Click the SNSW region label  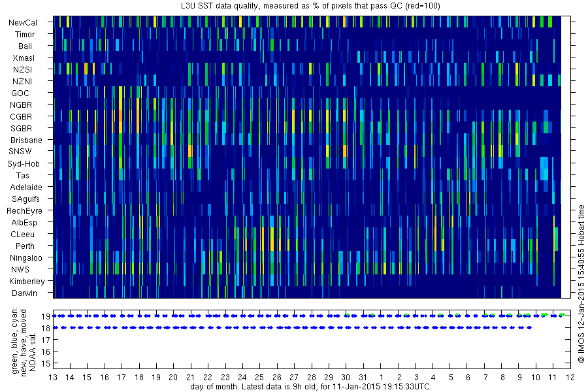click(20, 152)
